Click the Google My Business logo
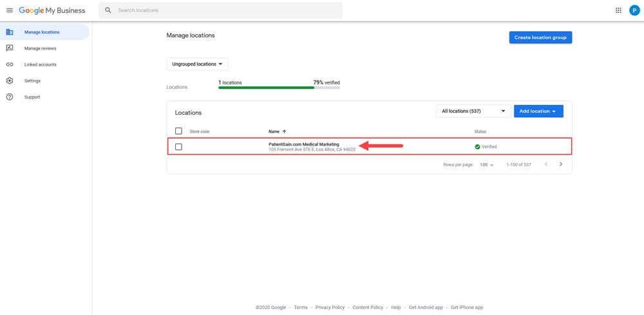 [x=52, y=10]
